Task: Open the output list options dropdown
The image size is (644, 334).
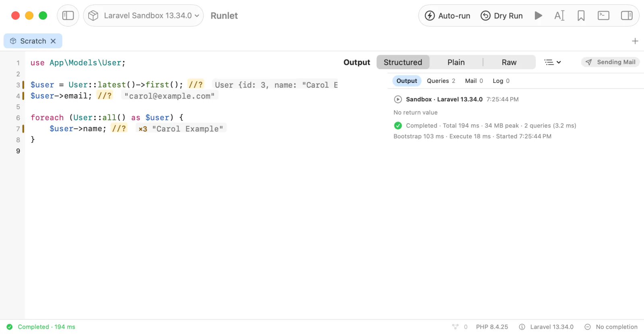Action: click(553, 62)
